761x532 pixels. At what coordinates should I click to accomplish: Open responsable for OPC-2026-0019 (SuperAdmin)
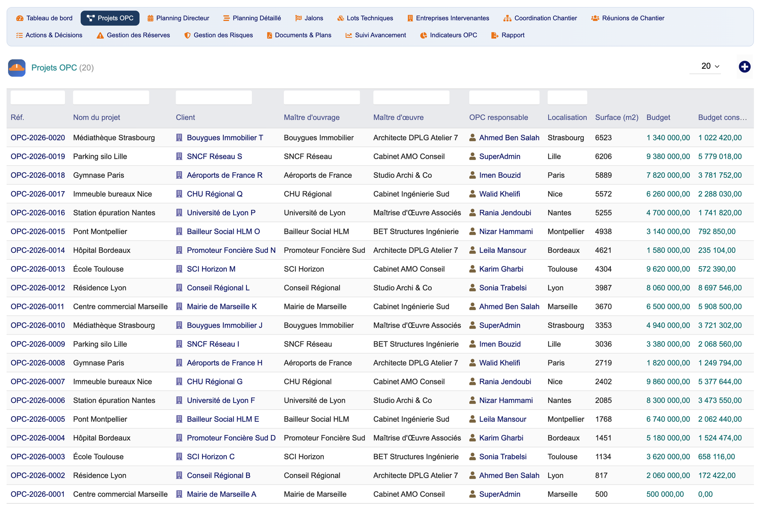[x=500, y=156]
